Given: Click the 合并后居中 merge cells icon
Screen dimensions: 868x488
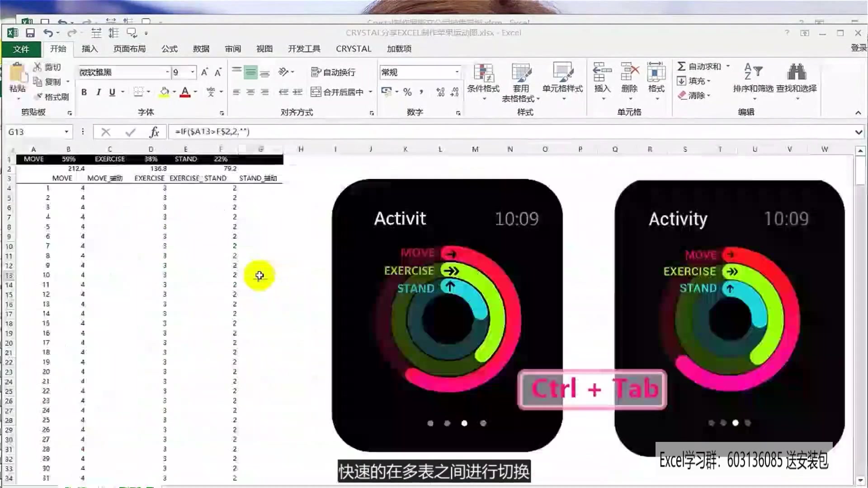Looking at the screenshot, I should (338, 92).
